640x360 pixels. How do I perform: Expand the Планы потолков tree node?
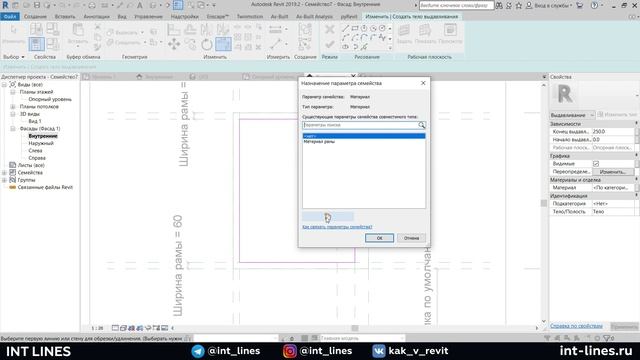[x=13, y=107]
